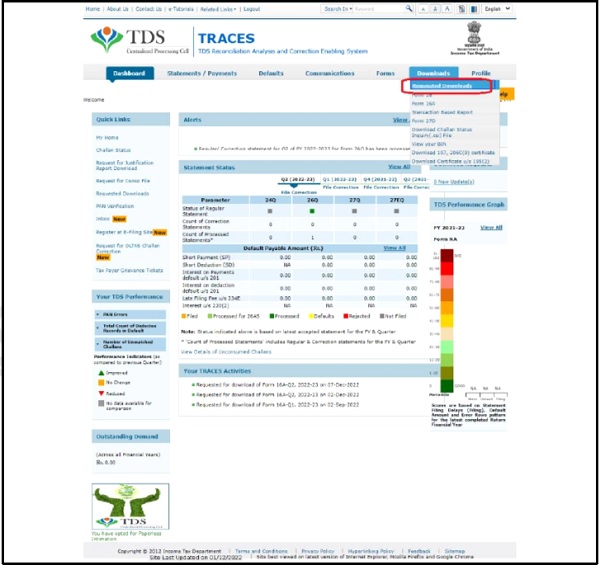Select Requested Downloads in Downloads menu
This screenshot has width=600, height=565.
(442, 86)
